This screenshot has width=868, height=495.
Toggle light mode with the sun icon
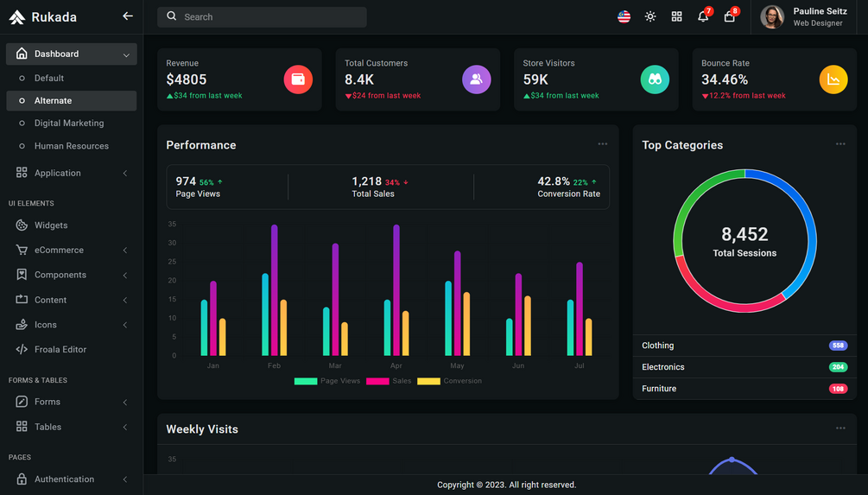pos(650,16)
